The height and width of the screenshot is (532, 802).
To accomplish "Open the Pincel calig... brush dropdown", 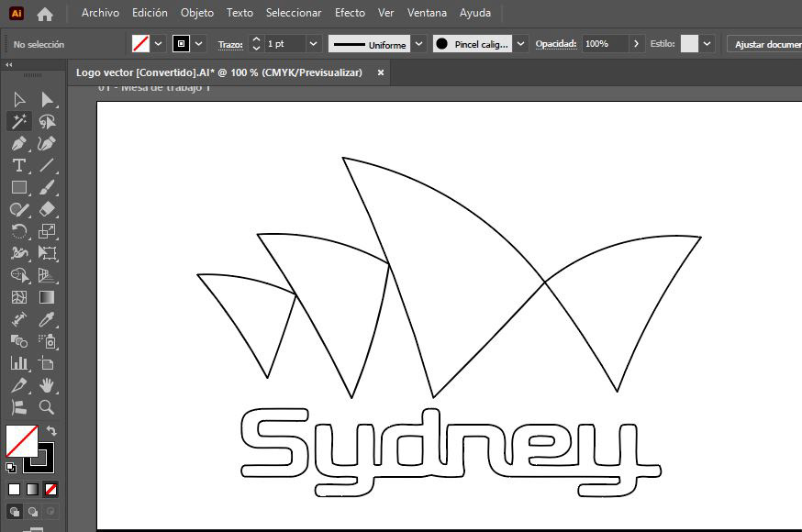I will 520,44.
